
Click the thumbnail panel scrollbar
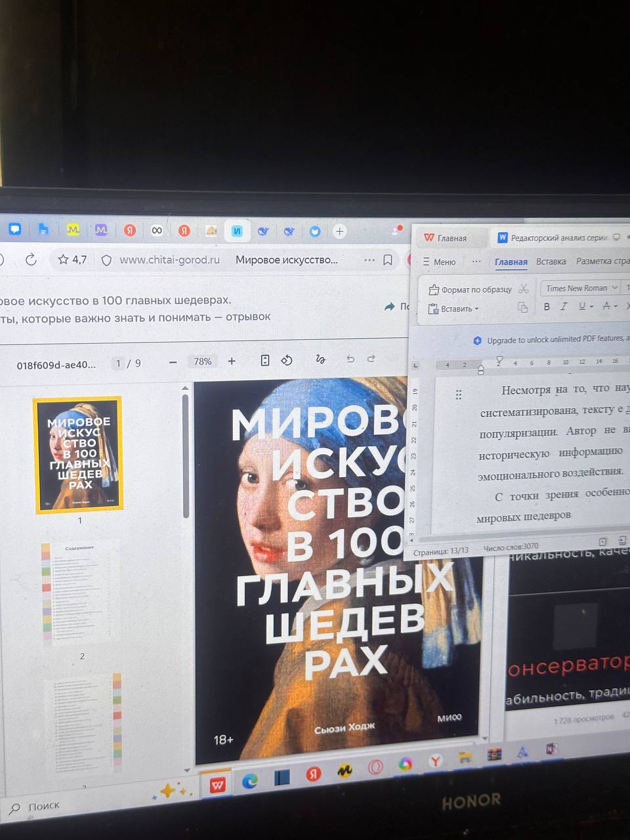pos(186,456)
